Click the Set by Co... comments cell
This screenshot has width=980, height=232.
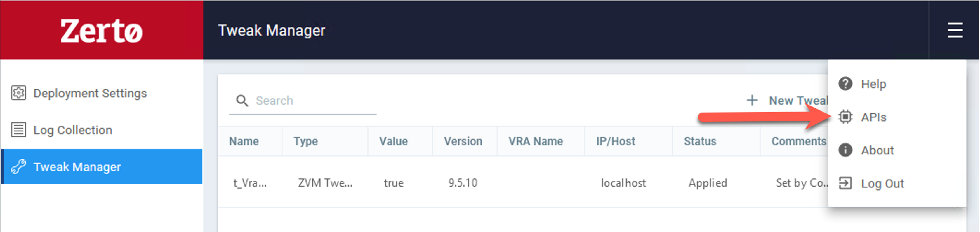[802, 183]
